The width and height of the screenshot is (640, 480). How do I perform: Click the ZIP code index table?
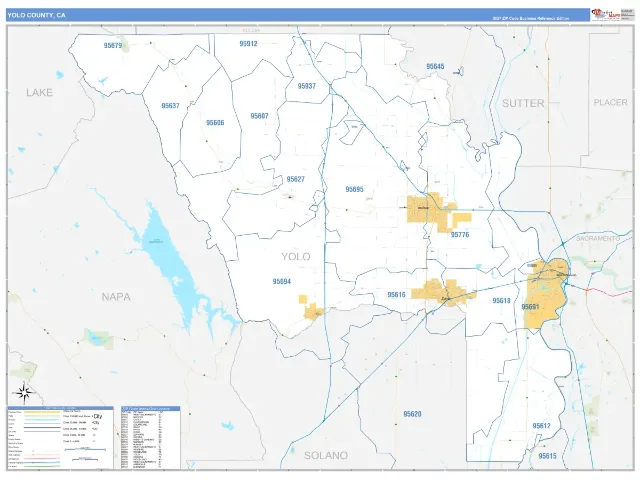[151, 437]
